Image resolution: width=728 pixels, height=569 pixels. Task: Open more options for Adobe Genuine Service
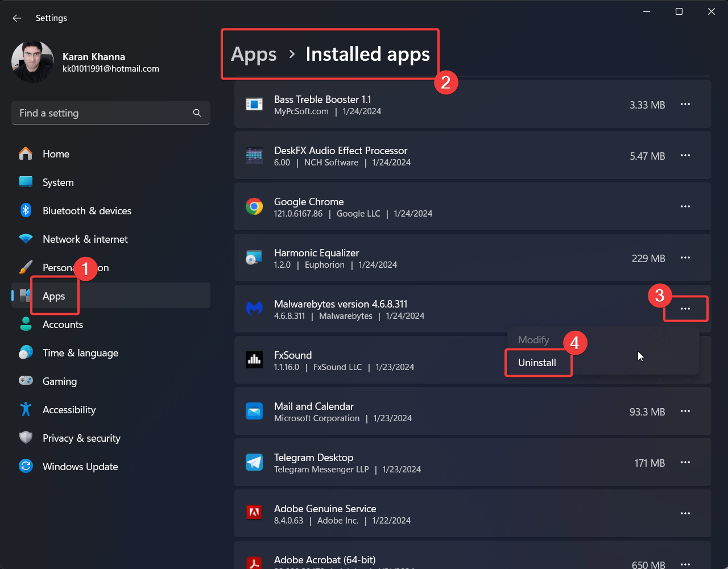point(685,514)
